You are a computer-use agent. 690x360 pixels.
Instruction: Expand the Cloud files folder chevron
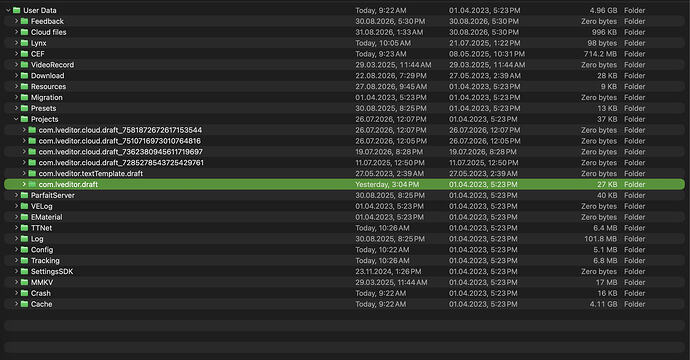(x=16, y=32)
